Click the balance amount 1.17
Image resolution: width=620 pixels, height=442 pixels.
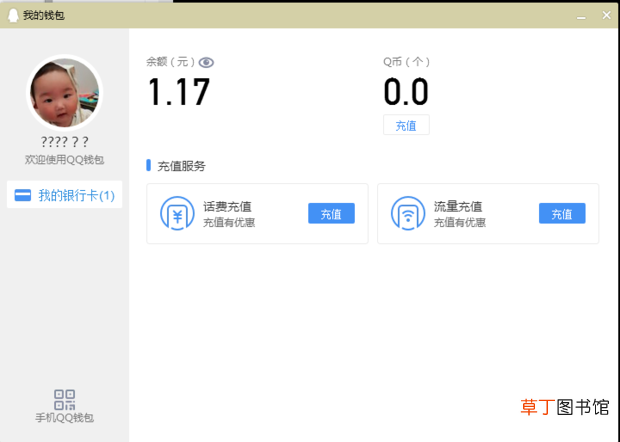[179, 92]
